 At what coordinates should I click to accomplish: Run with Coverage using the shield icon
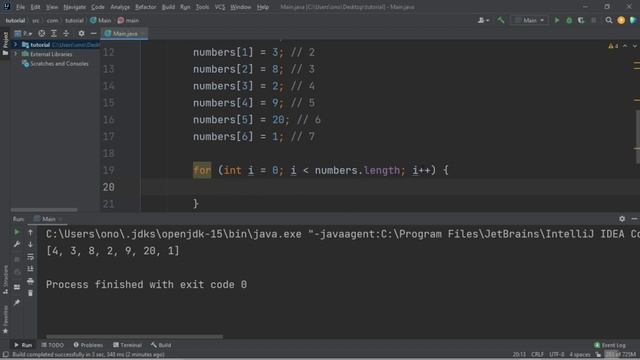(x=581, y=20)
